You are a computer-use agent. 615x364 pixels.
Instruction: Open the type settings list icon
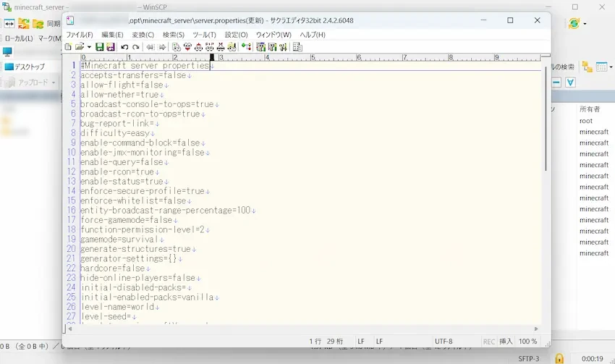click(260, 47)
